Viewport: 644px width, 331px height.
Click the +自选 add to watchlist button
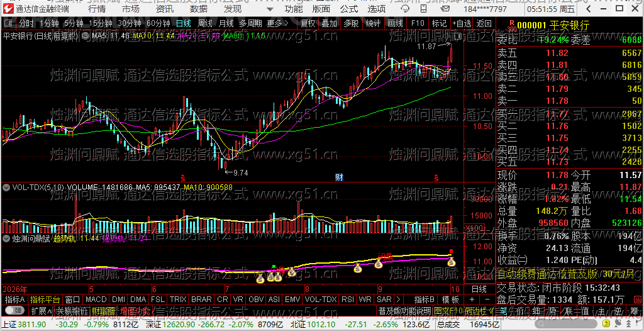pyautogui.click(x=462, y=23)
